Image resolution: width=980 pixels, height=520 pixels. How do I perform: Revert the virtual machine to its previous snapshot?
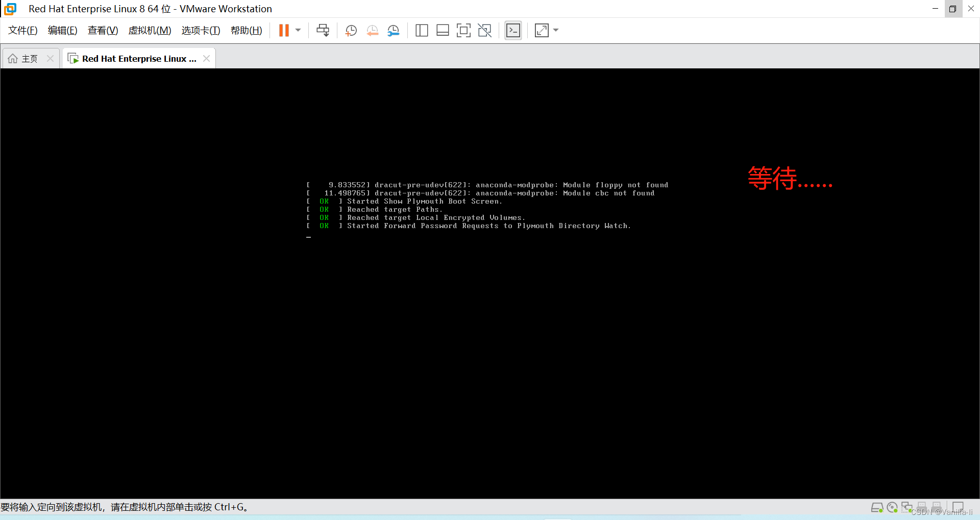372,31
